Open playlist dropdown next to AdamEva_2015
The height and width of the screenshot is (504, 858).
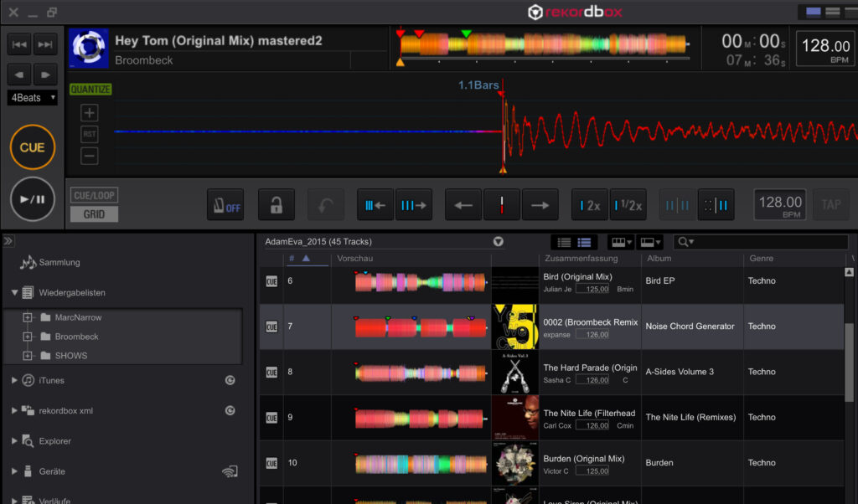(498, 242)
